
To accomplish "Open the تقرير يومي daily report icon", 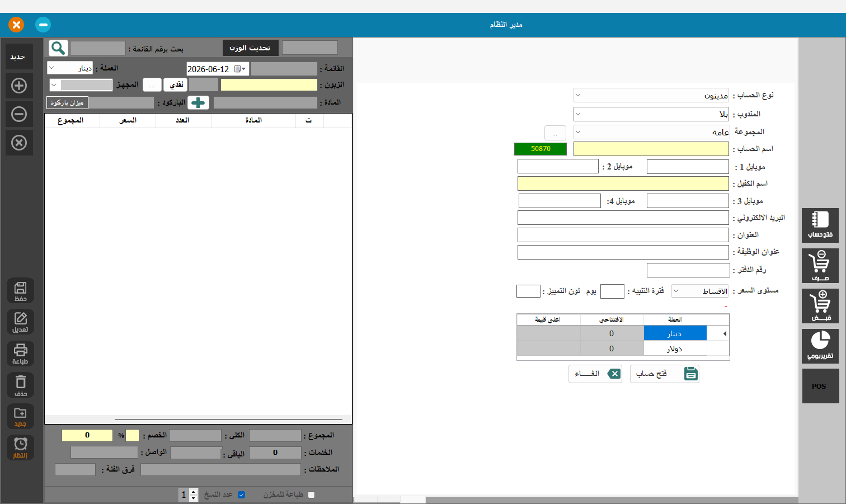I will tap(820, 346).
